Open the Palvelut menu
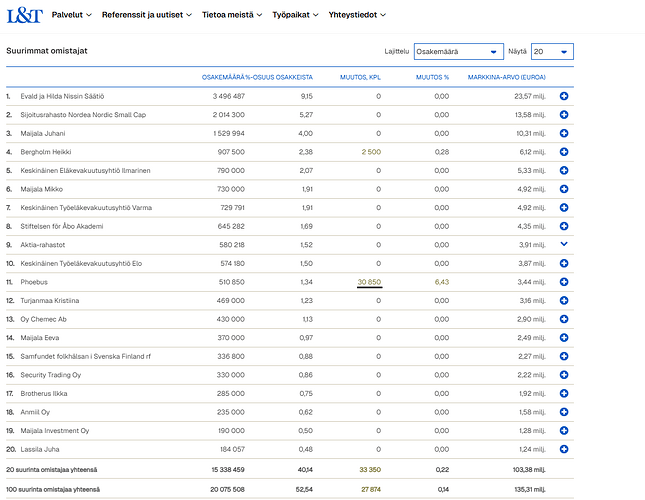645x500 pixels. click(72, 15)
